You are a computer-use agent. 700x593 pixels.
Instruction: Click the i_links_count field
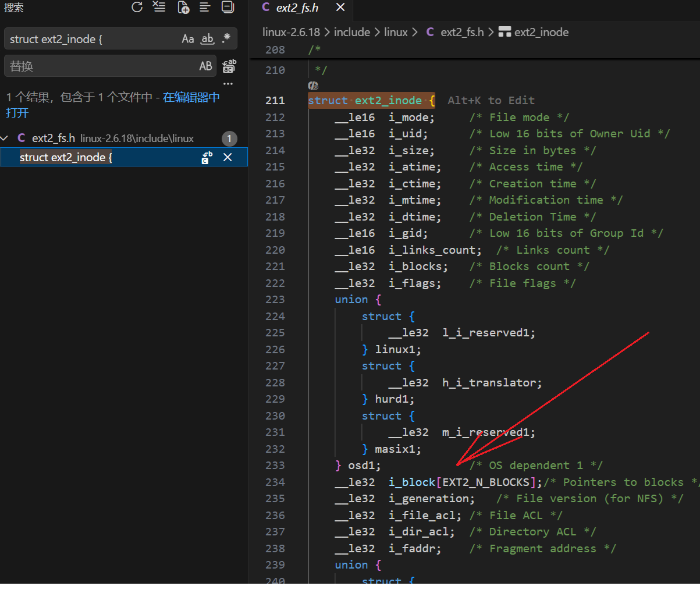pos(435,250)
